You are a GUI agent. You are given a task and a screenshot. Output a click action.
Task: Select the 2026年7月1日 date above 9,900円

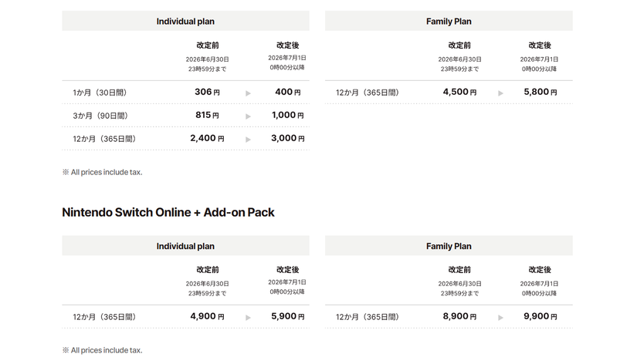click(x=539, y=284)
